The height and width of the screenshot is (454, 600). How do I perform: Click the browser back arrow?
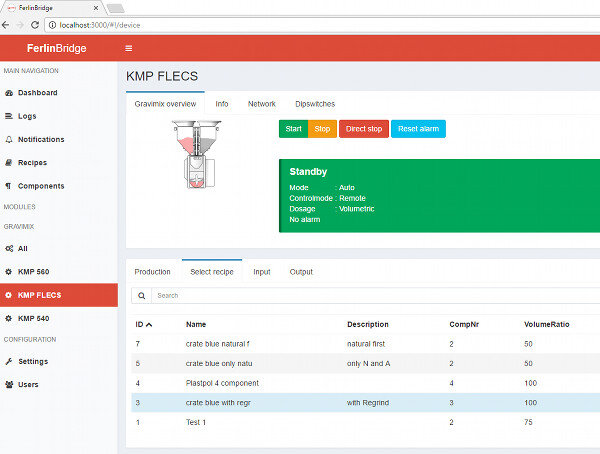6,25
